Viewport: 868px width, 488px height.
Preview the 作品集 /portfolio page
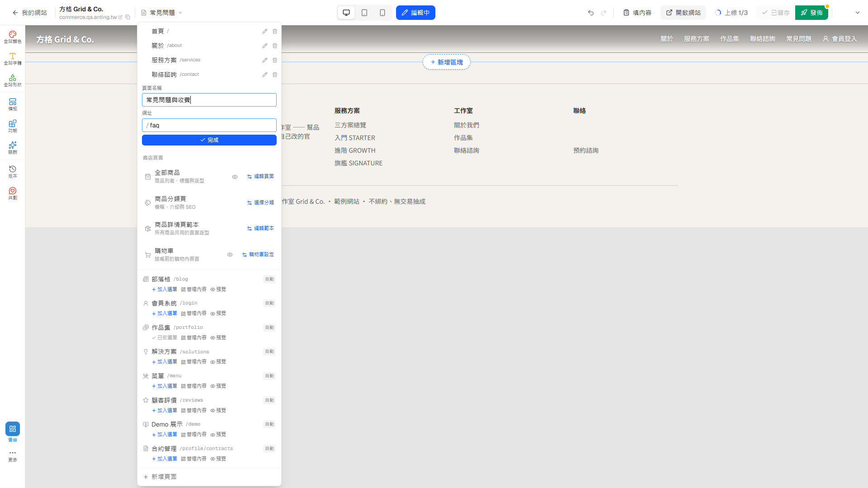[218, 338]
